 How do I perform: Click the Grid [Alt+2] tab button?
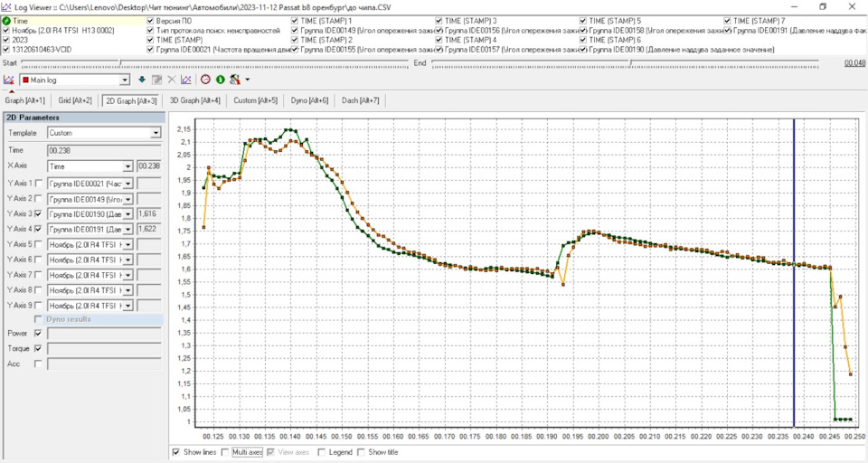click(75, 100)
